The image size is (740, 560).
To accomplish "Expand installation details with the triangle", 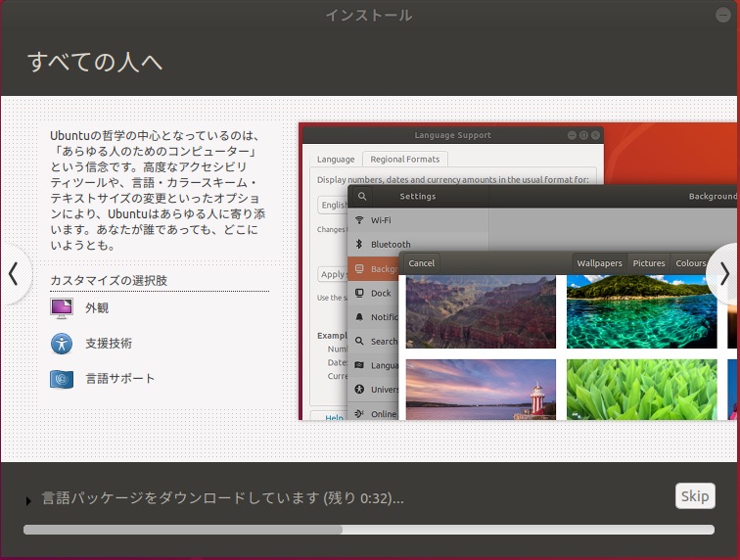I will (28, 500).
